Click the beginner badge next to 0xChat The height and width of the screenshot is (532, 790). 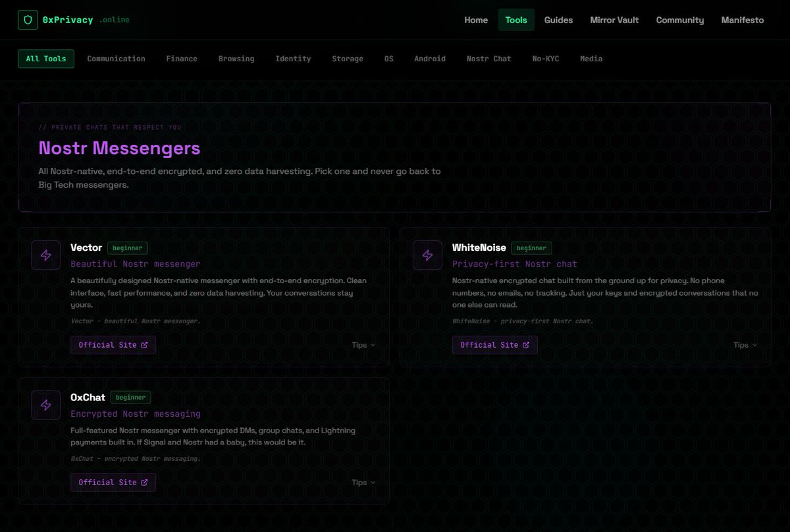[130, 398]
